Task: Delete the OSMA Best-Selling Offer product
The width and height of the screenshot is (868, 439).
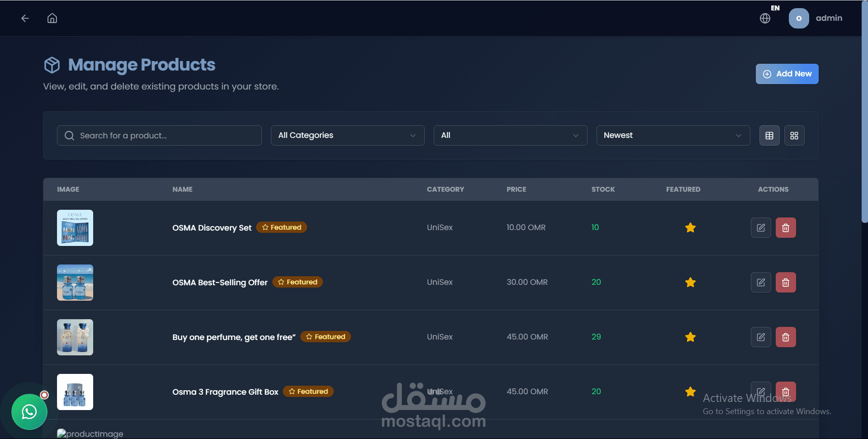Action: 786,282
